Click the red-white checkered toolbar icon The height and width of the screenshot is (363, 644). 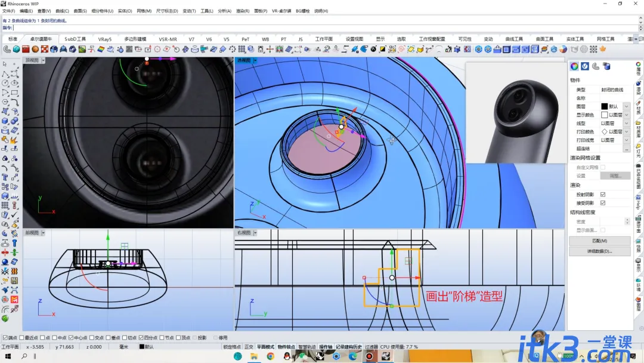point(44,50)
